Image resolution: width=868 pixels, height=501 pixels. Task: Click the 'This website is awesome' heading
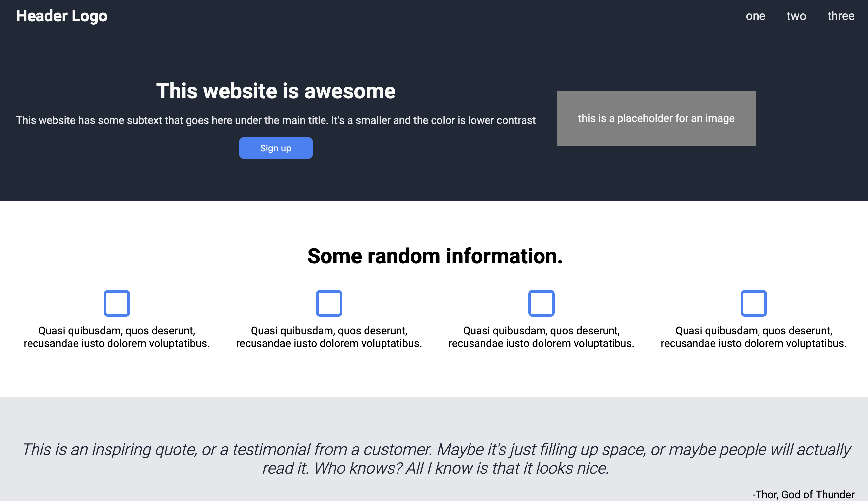click(x=276, y=91)
